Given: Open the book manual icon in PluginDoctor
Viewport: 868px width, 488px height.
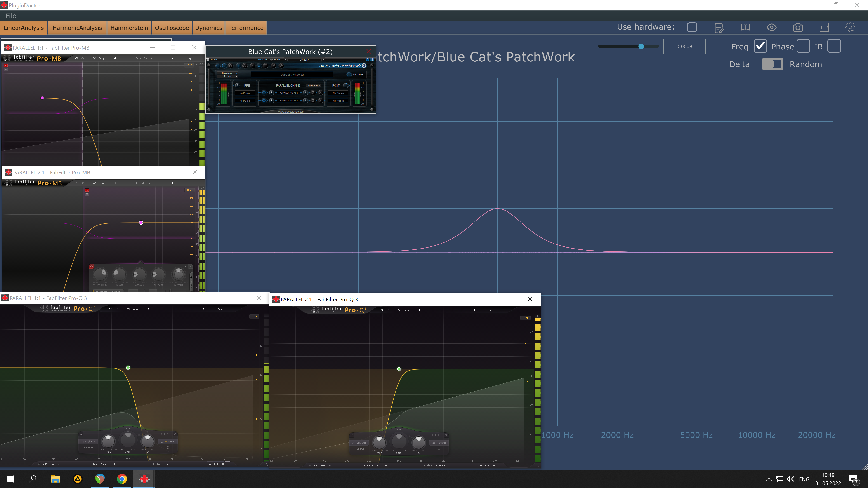Looking at the screenshot, I should tap(745, 28).
